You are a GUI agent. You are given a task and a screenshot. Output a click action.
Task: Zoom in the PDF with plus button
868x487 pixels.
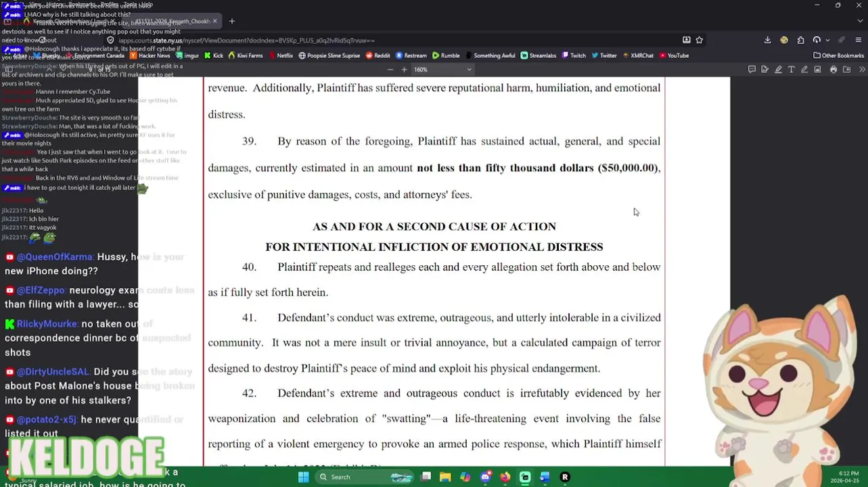point(404,69)
